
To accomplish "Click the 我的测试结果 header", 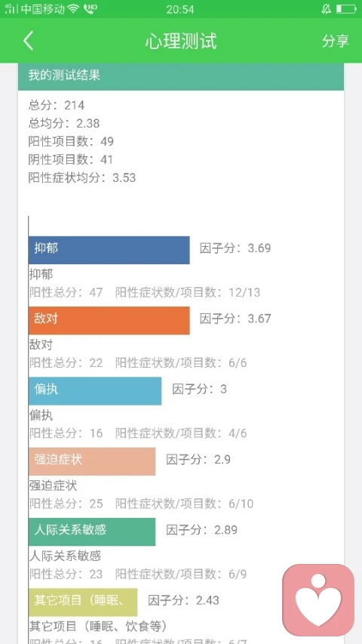I will [x=180, y=77].
